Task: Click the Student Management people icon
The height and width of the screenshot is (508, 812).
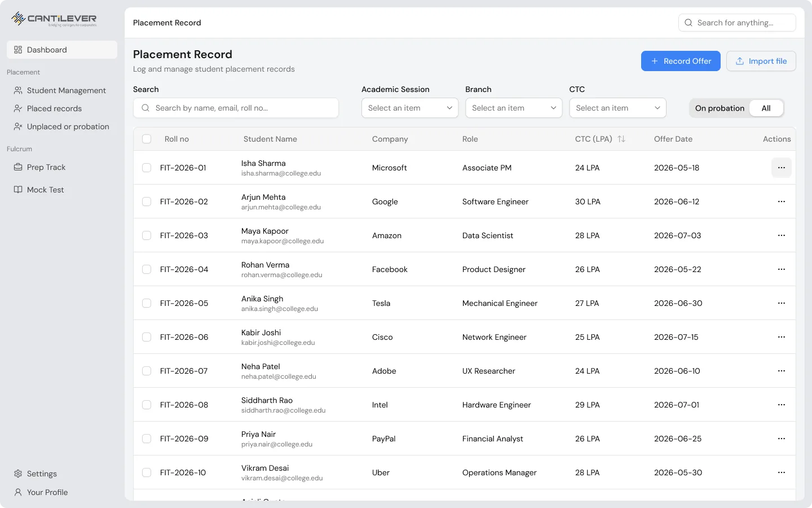Action: coord(18,90)
